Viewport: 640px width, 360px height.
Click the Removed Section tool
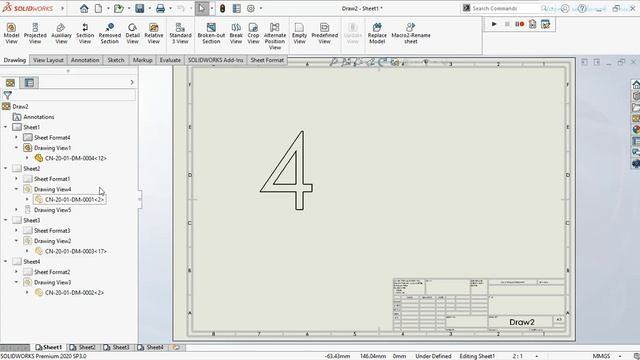109,33
